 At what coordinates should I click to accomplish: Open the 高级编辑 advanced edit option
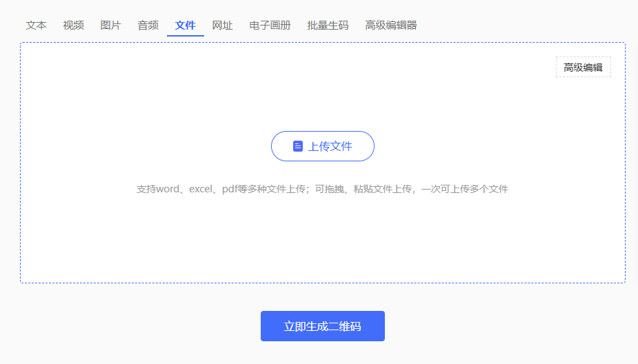coord(583,67)
